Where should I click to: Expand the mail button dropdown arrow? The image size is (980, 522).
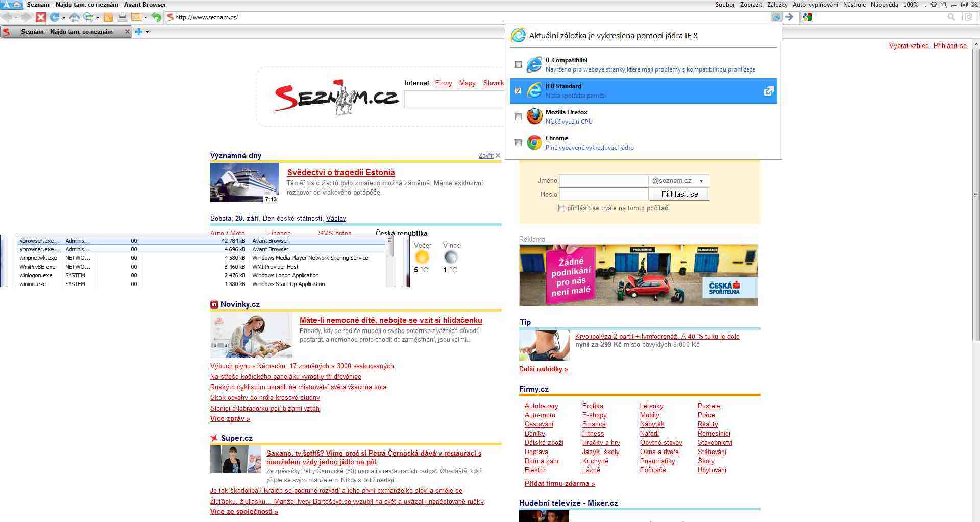pyautogui.click(x=145, y=17)
